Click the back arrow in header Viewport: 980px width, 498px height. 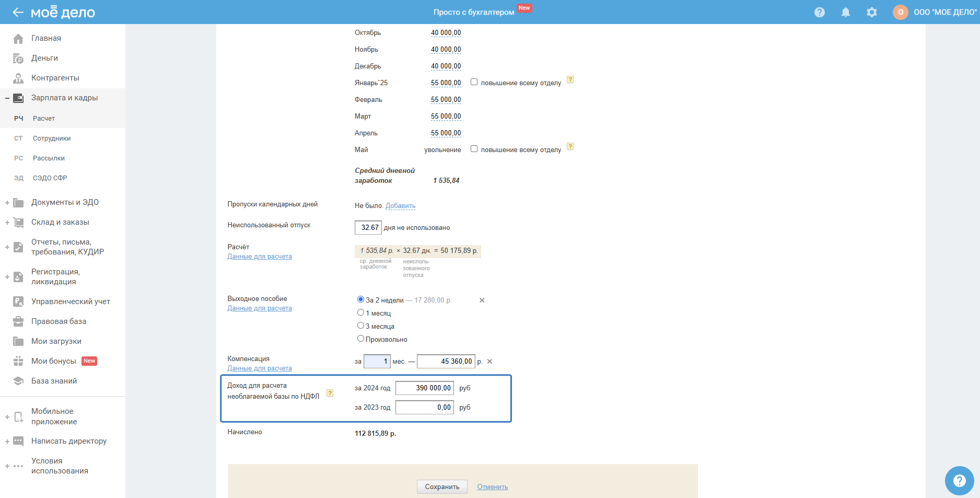[x=18, y=12]
